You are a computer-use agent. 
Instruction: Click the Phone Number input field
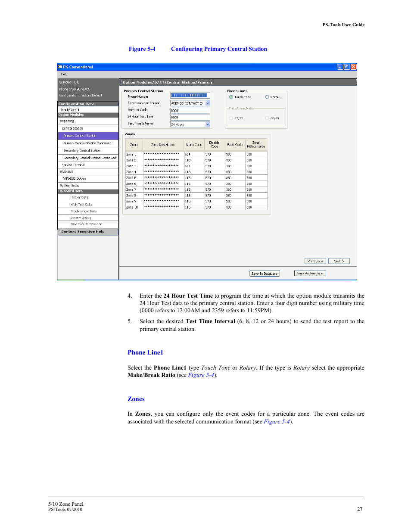click(x=190, y=96)
